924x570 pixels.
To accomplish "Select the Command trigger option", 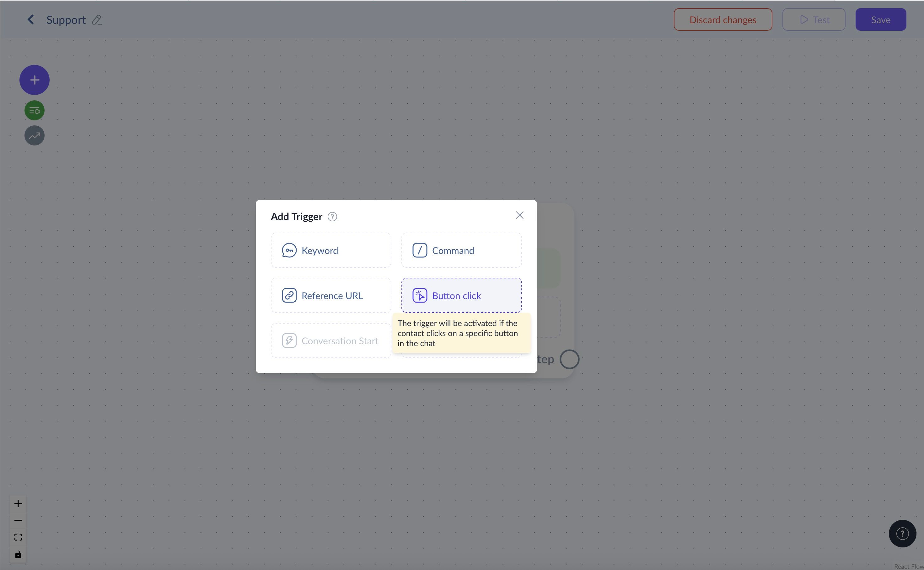I will point(461,250).
